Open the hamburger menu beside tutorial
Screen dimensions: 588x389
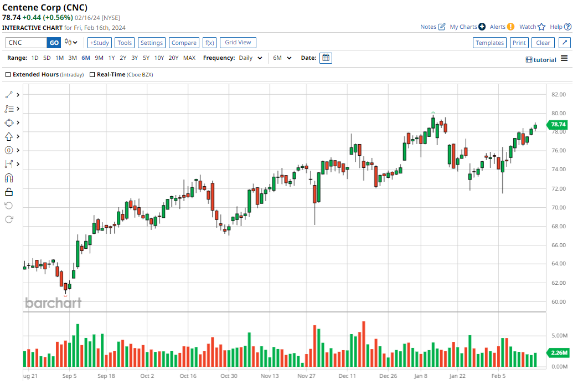564,59
